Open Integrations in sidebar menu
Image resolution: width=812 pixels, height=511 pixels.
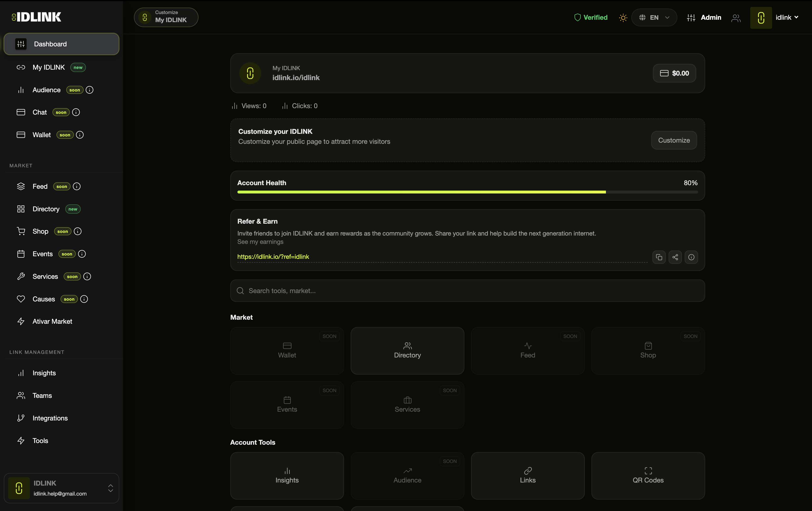pyautogui.click(x=50, y=418)
